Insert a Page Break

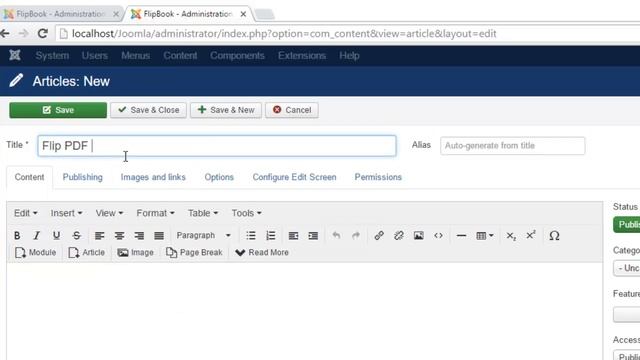(x=194, y=253)
